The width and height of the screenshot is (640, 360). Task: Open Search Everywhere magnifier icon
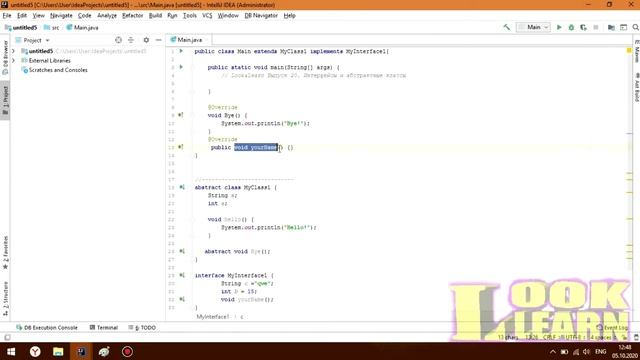point(636,27)
